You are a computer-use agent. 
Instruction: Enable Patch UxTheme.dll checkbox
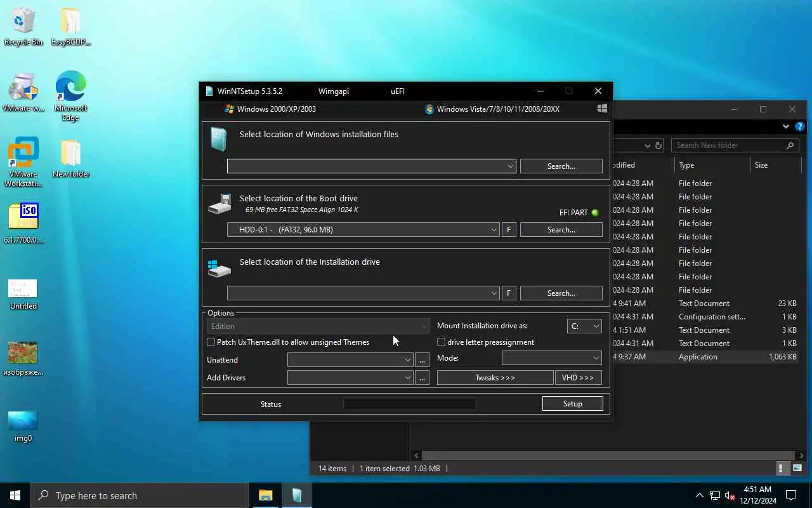pos(211,342)
